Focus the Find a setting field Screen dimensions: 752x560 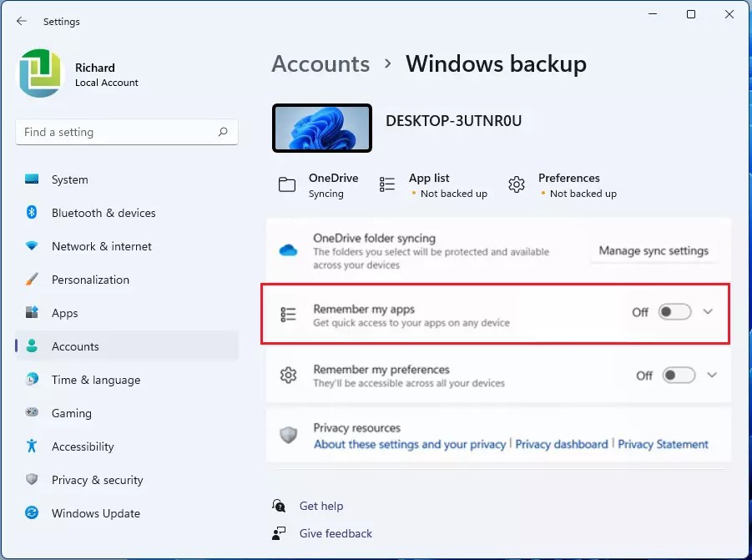(127, 132)
